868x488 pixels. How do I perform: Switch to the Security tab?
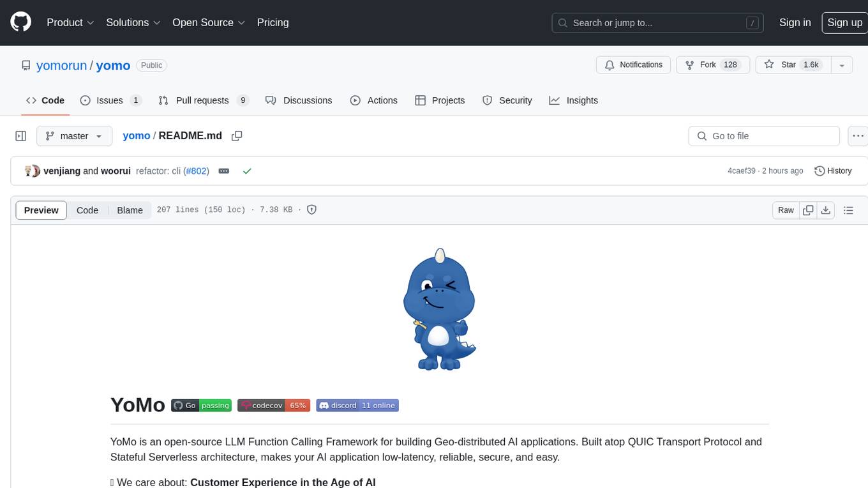(x=507, y=100)
